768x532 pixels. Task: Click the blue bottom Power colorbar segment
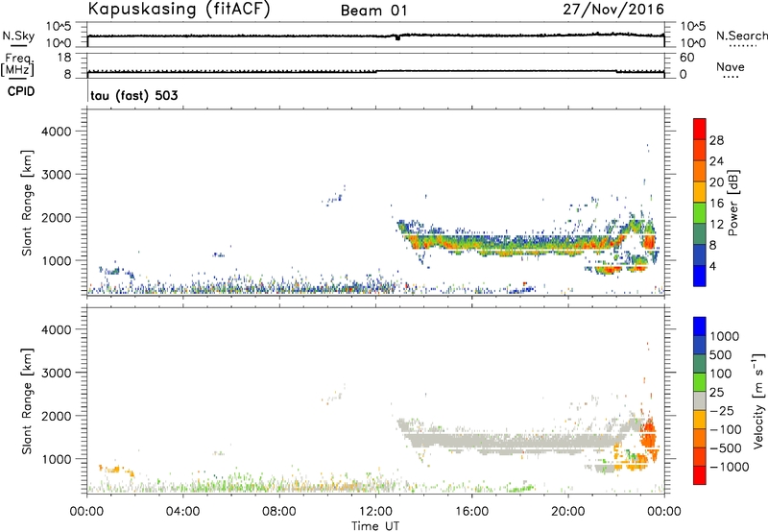coord(700,276)
